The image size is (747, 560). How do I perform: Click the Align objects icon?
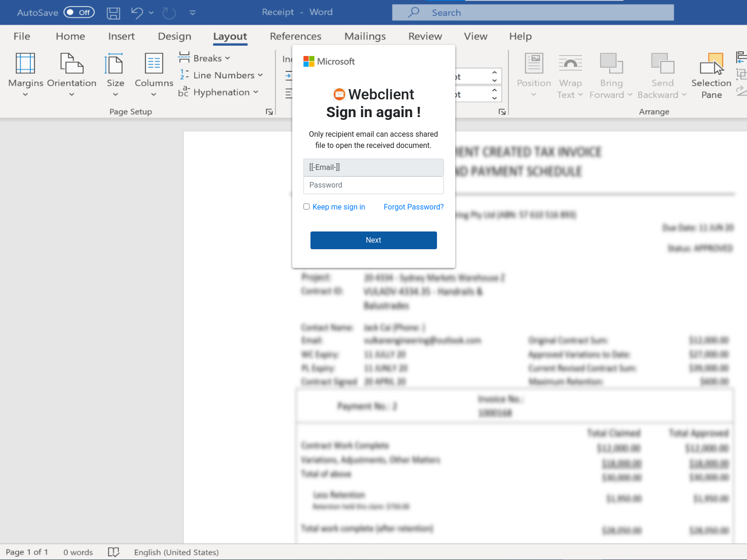click(x=741, y=57)
